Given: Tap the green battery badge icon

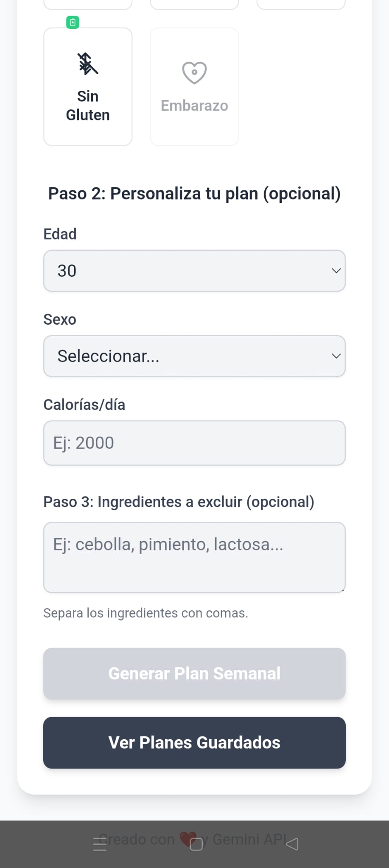Looking at the screenshot, I should click(73, 22).
